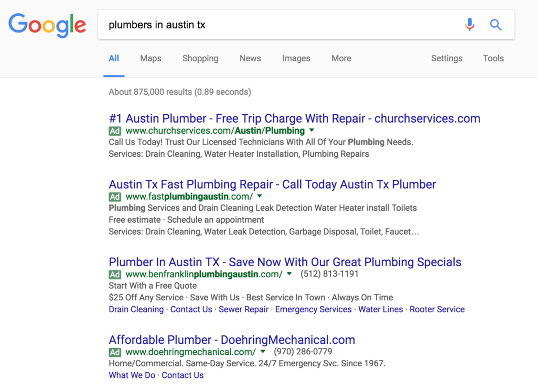Open the Plumber In Austin TX headline

click(x=285, y=262)
